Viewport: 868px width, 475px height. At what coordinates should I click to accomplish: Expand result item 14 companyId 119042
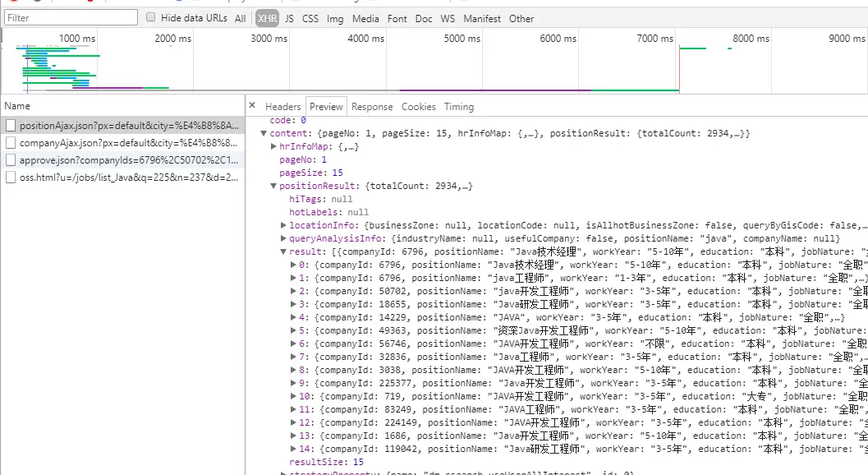click(x=293, y=449)
